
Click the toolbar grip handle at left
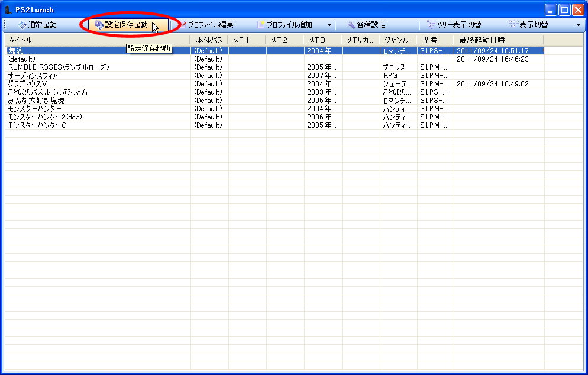pyautogui.click(x=5, y=25)
